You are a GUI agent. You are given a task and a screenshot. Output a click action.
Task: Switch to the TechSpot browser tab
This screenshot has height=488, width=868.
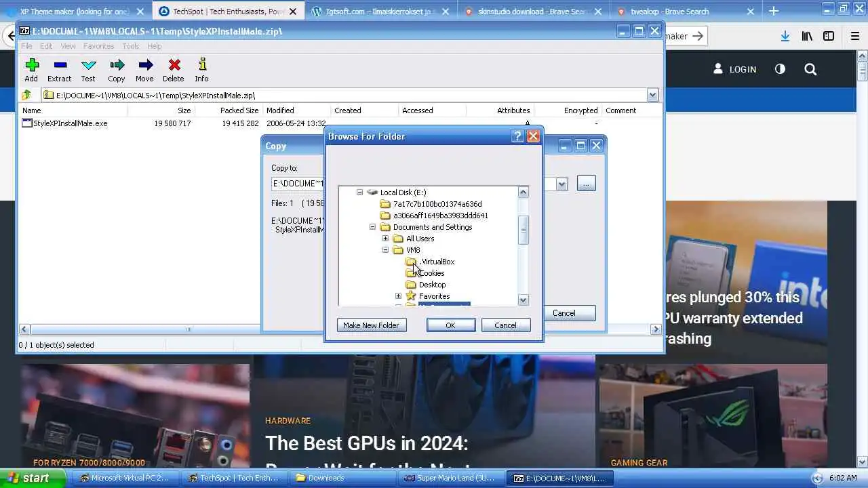(x=228, y=12)
